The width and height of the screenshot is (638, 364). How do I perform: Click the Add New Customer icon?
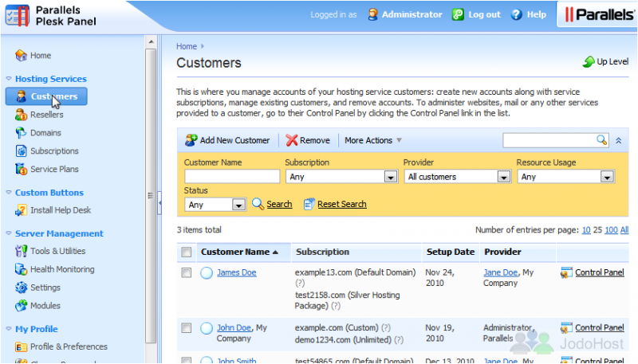(x=191, y=140)
